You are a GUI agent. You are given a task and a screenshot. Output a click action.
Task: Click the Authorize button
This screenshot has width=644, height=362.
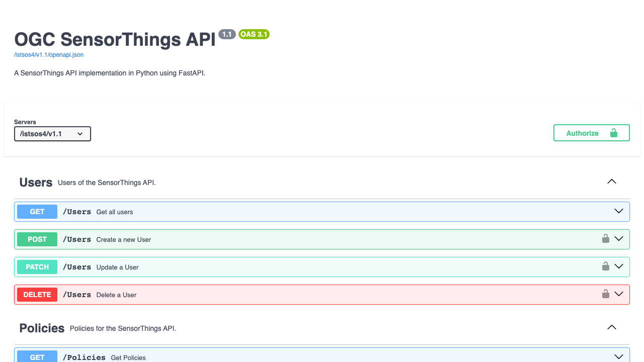click(592, 133)
